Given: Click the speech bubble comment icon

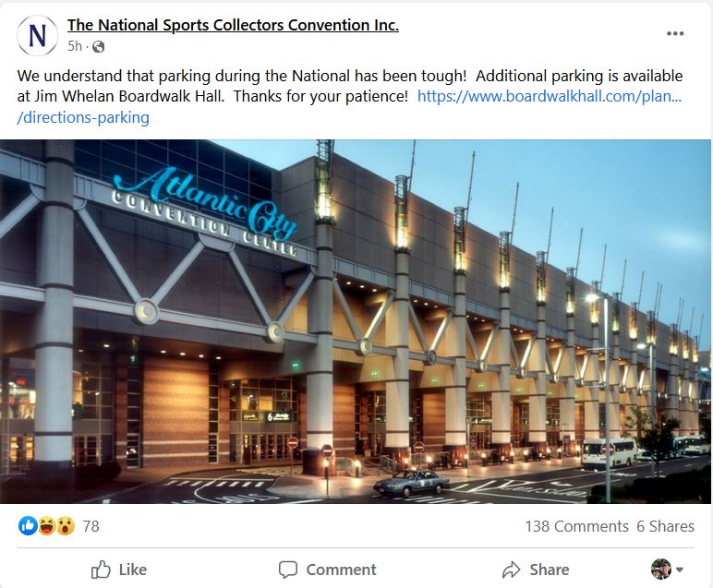Looking at the screenshot, I should coord(288,570).
